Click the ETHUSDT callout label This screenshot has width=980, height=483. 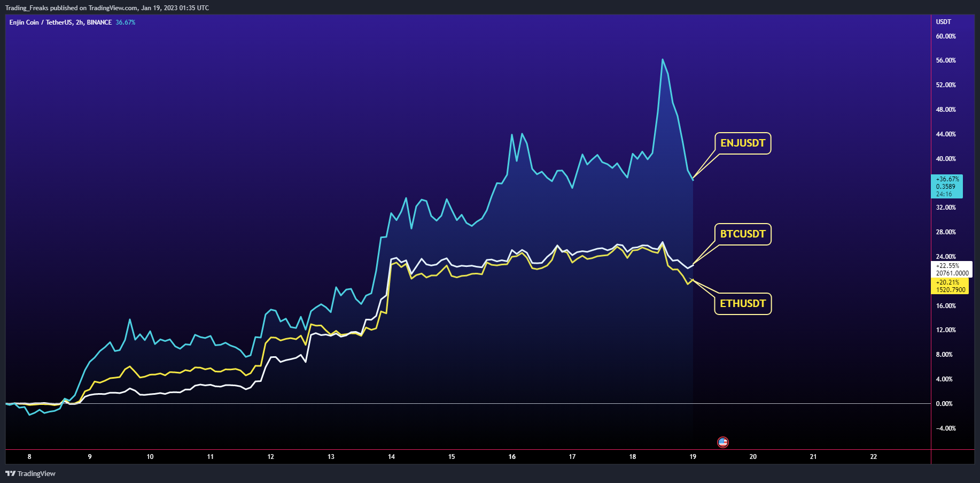743,304
